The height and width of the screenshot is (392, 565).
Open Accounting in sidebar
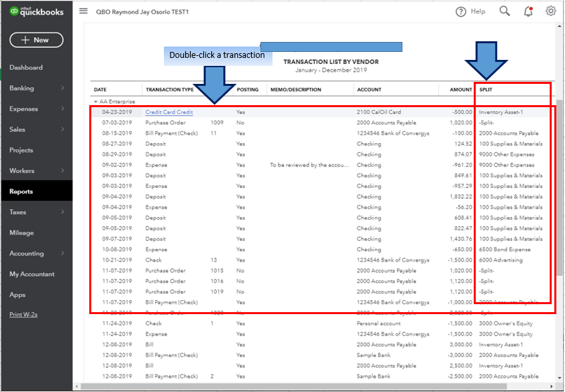[x=27, y=254]
